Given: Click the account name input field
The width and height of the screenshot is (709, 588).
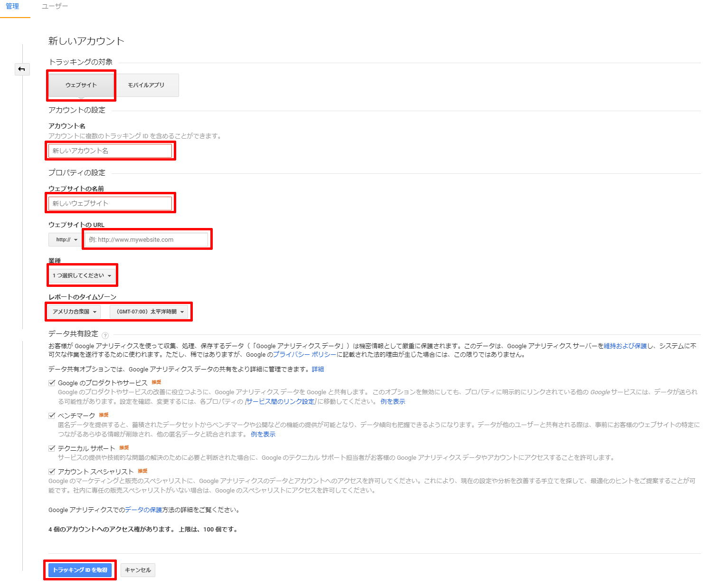Looking at the screenshot, I should click(x=110, y=151).
